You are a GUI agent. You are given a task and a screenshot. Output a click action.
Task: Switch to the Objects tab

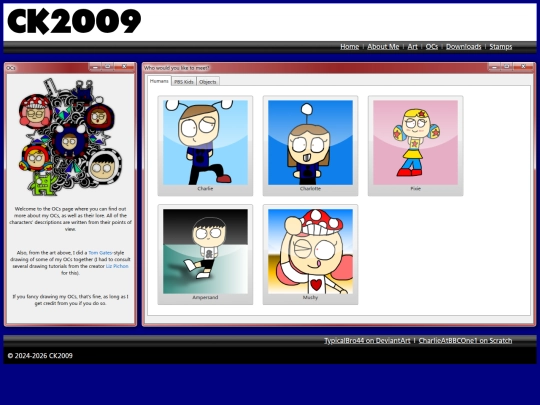208,82
